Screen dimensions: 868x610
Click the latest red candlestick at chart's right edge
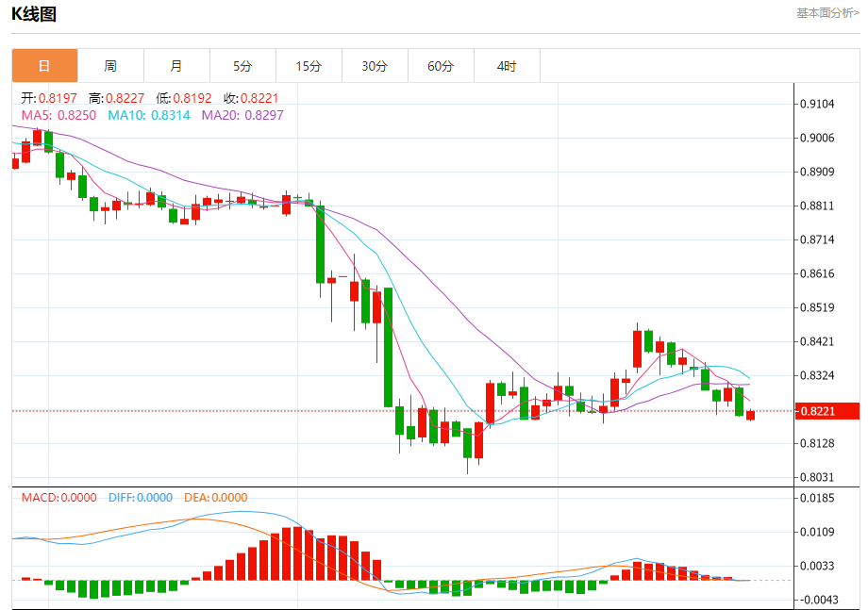pos(750,415)
